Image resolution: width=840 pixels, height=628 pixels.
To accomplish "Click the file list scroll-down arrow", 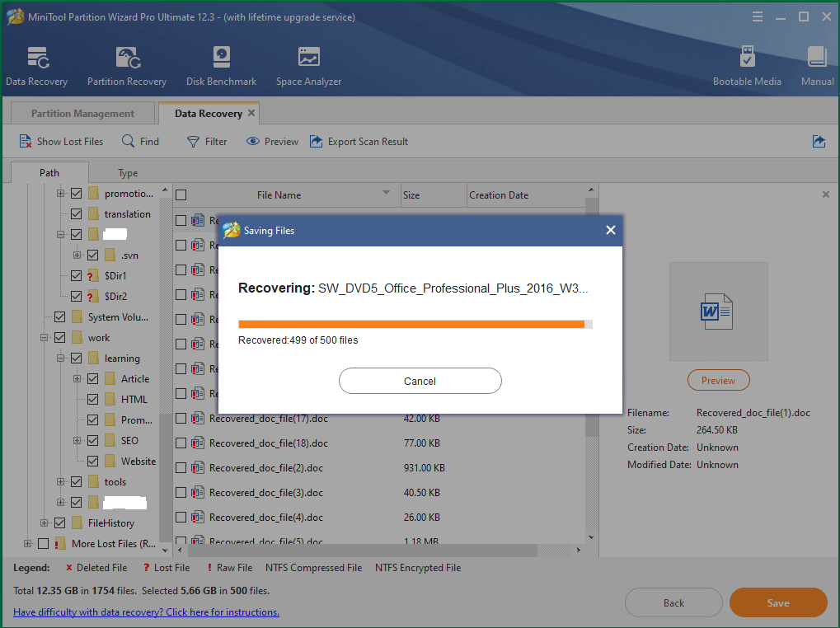I will (591, 537).
